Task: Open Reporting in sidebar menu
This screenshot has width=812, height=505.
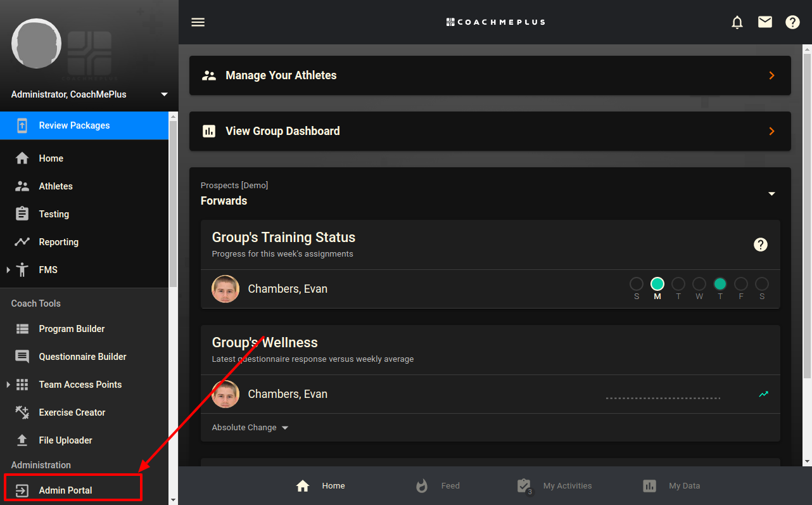Action: point(84,242)
